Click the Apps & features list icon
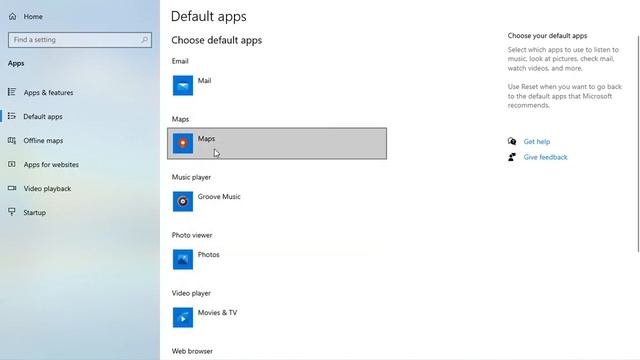 (x=12, y=92)
